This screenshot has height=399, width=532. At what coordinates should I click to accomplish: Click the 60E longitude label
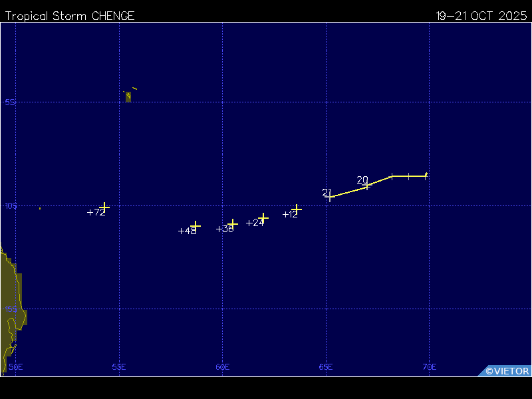tap(222, 367)
